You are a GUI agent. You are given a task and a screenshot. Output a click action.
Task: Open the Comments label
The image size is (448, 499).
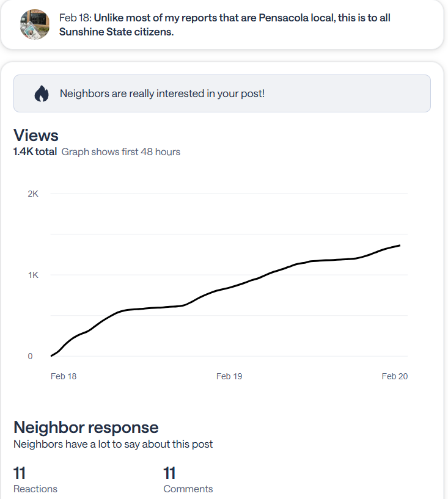pos(188,489)
